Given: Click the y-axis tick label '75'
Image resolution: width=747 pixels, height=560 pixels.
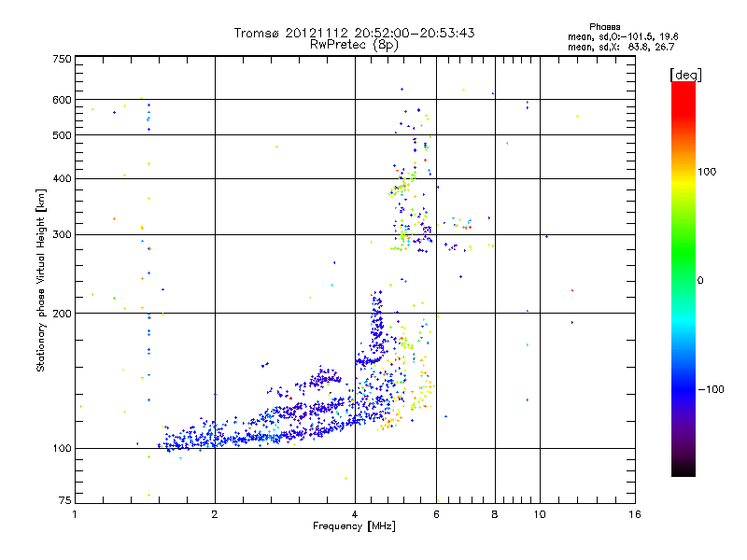Looking at the screenshot, I should [65, 500].
